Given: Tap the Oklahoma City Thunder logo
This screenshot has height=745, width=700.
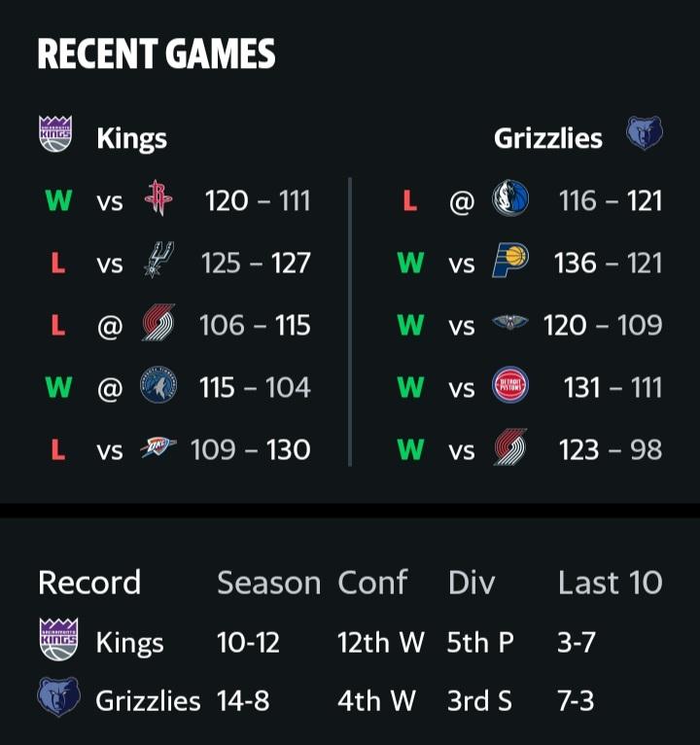Looking at the screenshot, I should (158, 447).
